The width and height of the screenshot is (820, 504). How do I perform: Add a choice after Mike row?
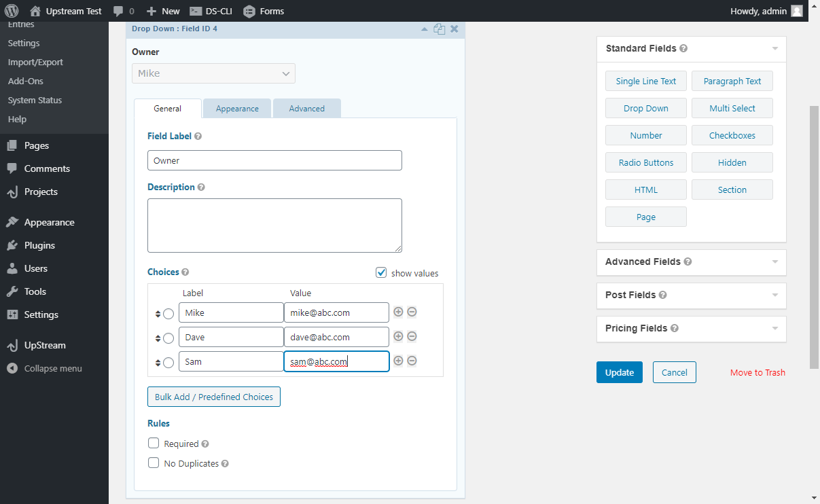pyautogui.click(x=399, y=312)
